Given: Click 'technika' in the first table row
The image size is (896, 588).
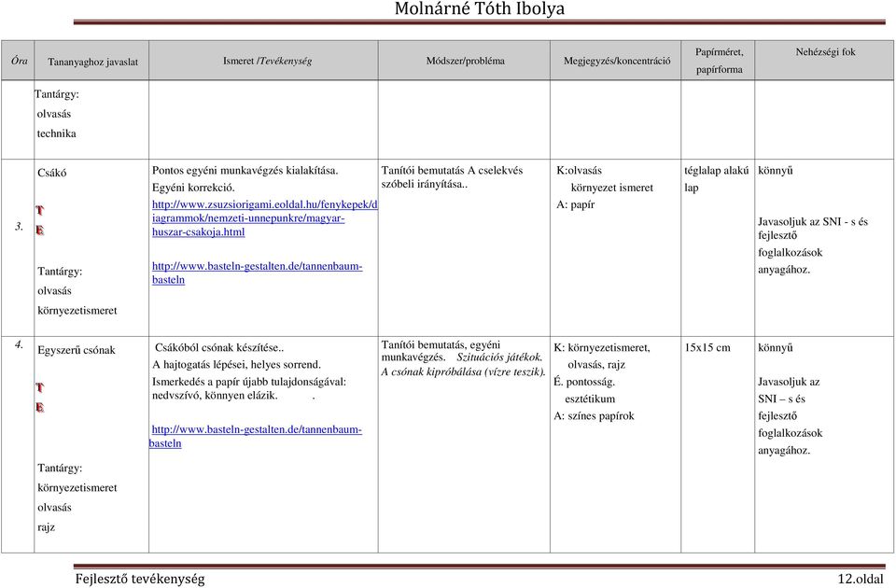Looking at the screenshot, I should point(57,133).
